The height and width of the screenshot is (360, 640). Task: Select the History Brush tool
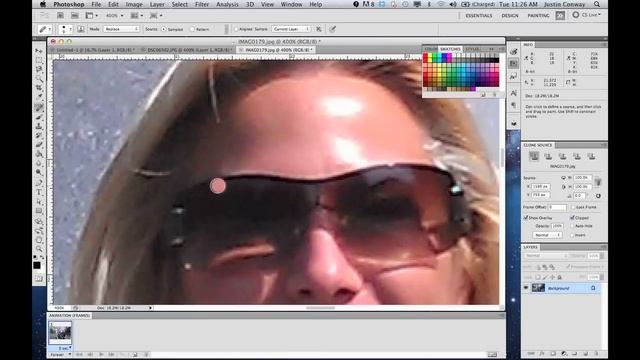coord(39,135)
